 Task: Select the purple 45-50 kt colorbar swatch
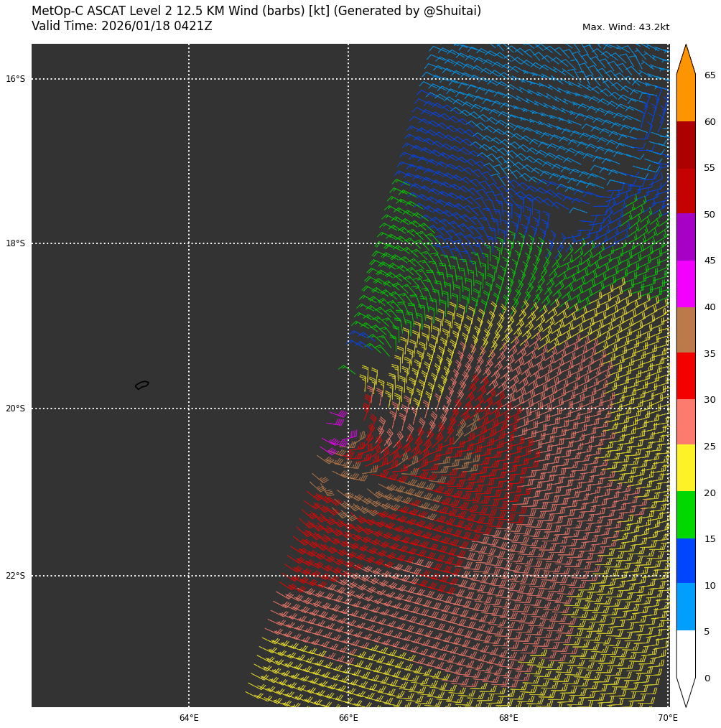coord(686,237)
